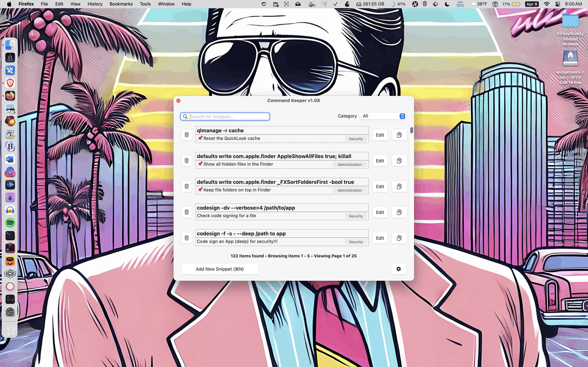Open the Bookmarks menu
This screenshot has width=588, height=367.
coord(121,4)
